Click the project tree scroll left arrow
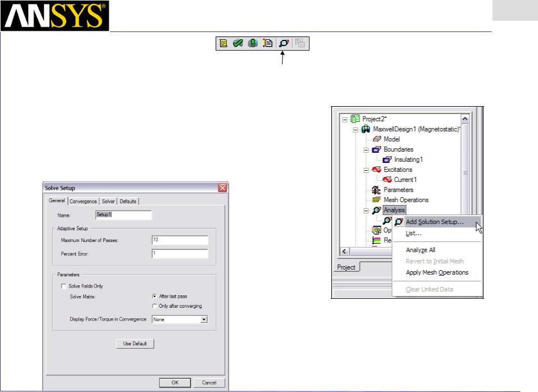 344,251
